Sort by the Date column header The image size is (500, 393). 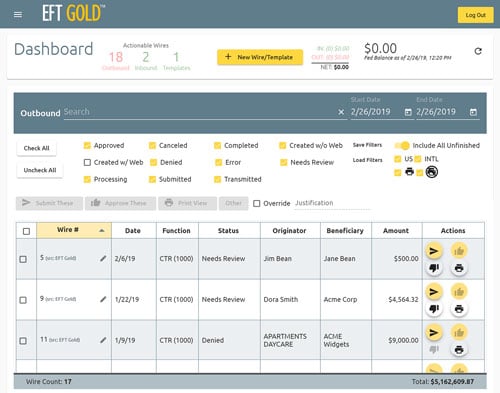coord(133,231)
